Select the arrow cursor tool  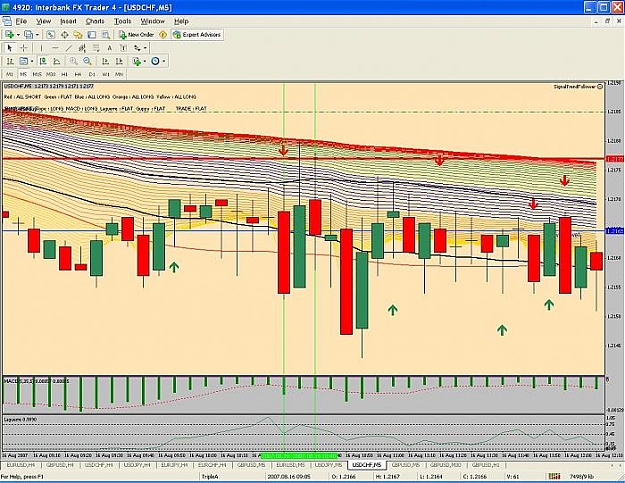click(x=10, y=48)
